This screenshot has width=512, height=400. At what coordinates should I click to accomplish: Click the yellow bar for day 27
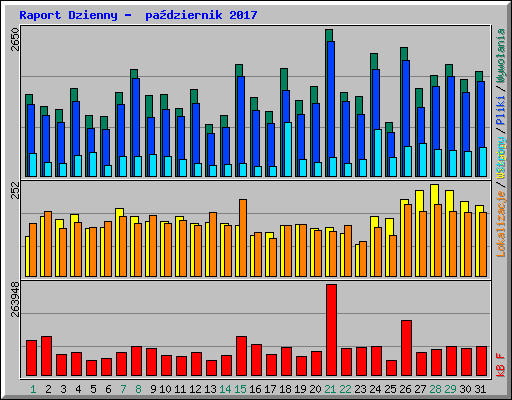click(x=418, y=233)
